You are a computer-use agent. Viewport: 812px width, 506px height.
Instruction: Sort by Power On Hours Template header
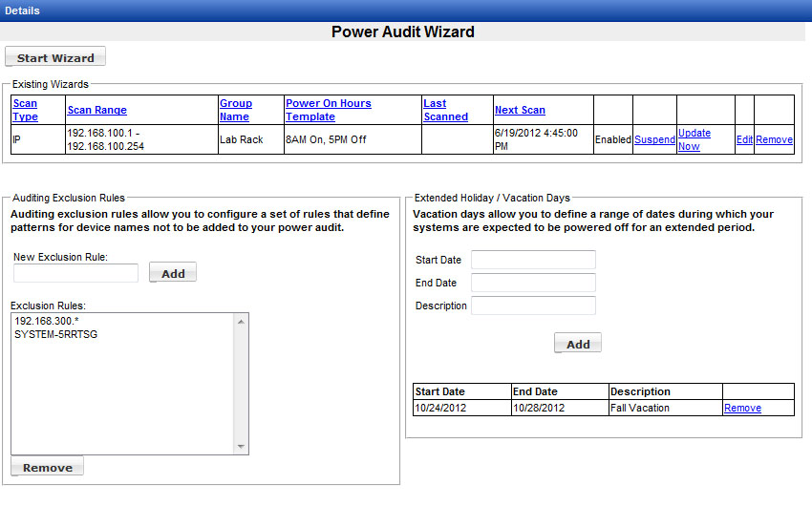328,110
